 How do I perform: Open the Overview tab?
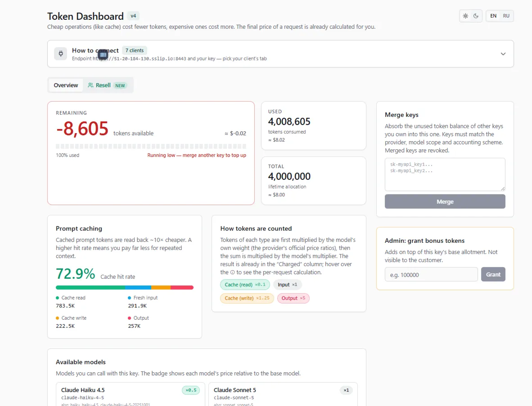(x=66, y=85)
